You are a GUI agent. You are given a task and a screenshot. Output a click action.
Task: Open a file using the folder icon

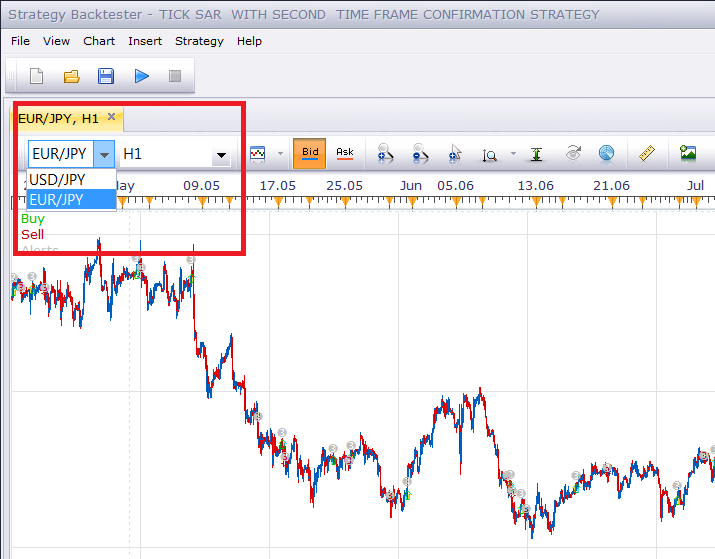[x=72, y=76]
